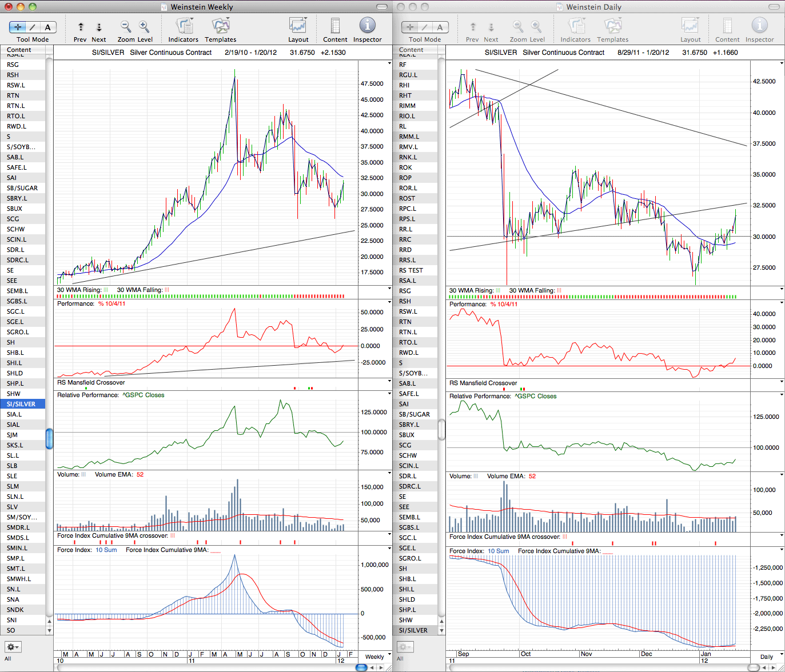Open price panel menu triangle in Weinstein Weekly

[x=389, y=63]
